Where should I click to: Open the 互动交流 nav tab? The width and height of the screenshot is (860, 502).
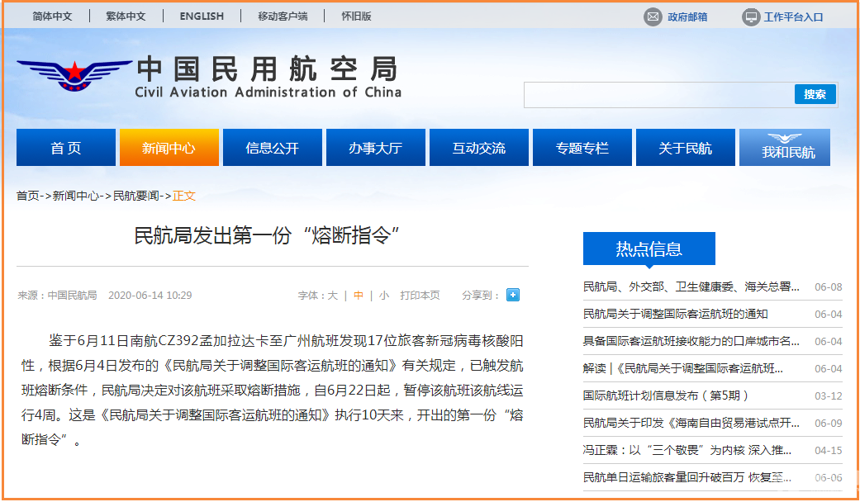pos(479,148)
